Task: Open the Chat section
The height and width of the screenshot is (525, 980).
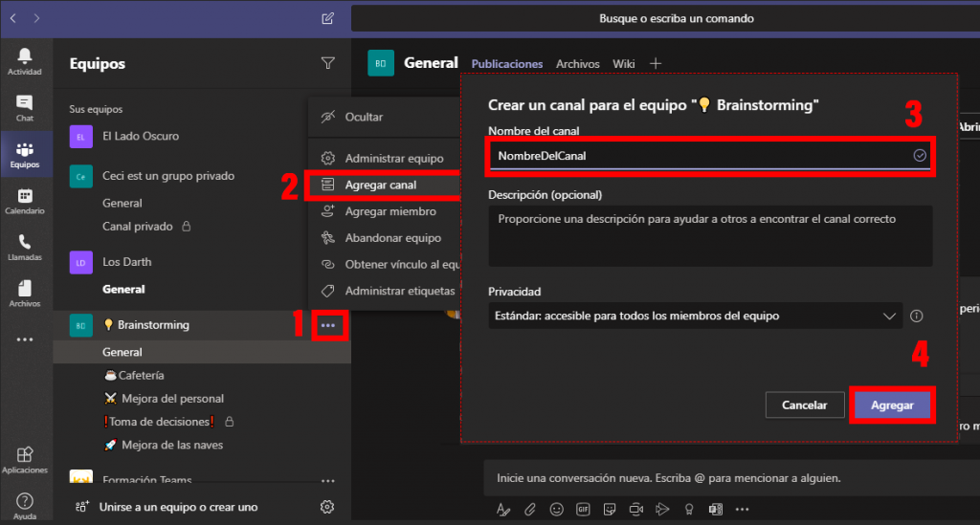Action: tap(24, 108)
